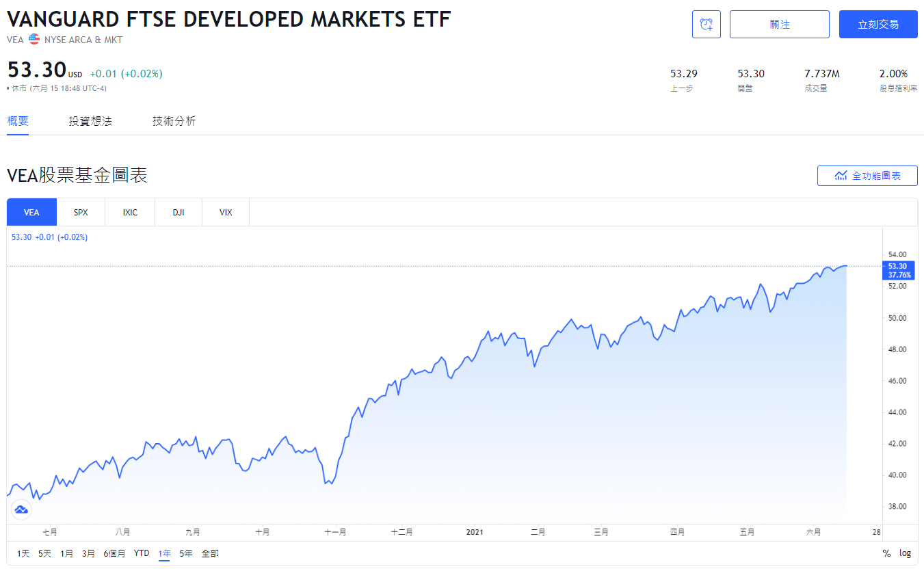Click the 七月 label on time axis
Viewport: 924px width, 571px height.
pyautogui.click(x=49, y=532)
